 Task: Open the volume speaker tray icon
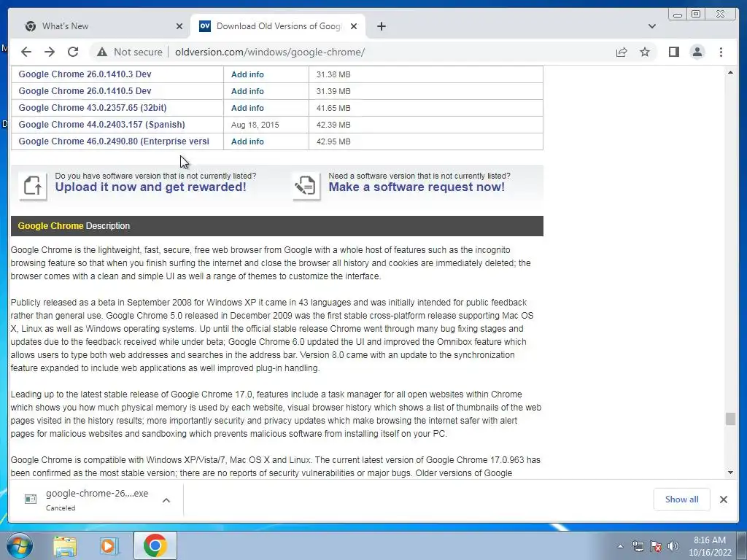[673, 546]
